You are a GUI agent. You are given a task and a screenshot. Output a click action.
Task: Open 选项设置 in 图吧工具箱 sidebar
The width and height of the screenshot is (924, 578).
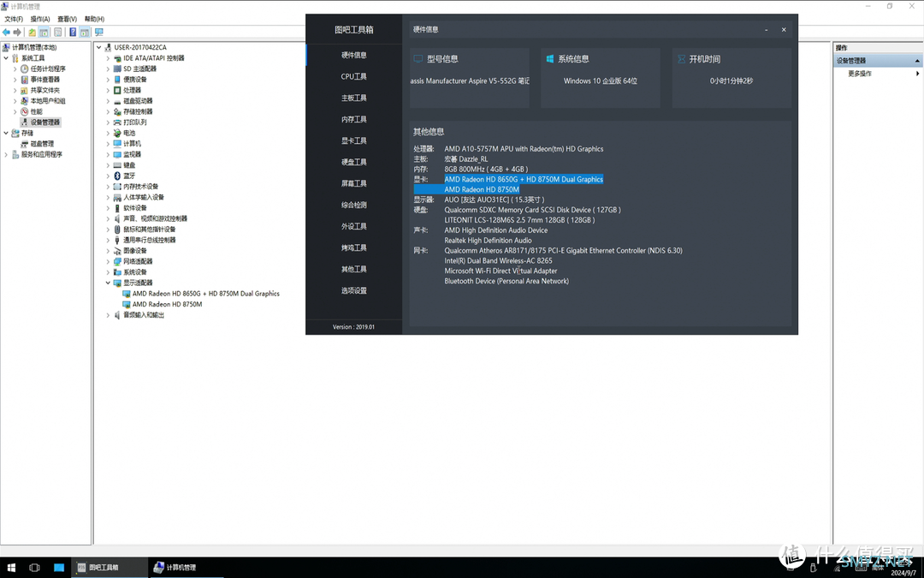(353, 291)
